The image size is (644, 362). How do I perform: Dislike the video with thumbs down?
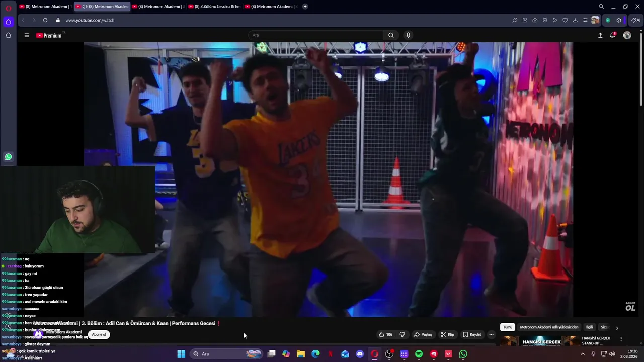click(x=402, y=334)
